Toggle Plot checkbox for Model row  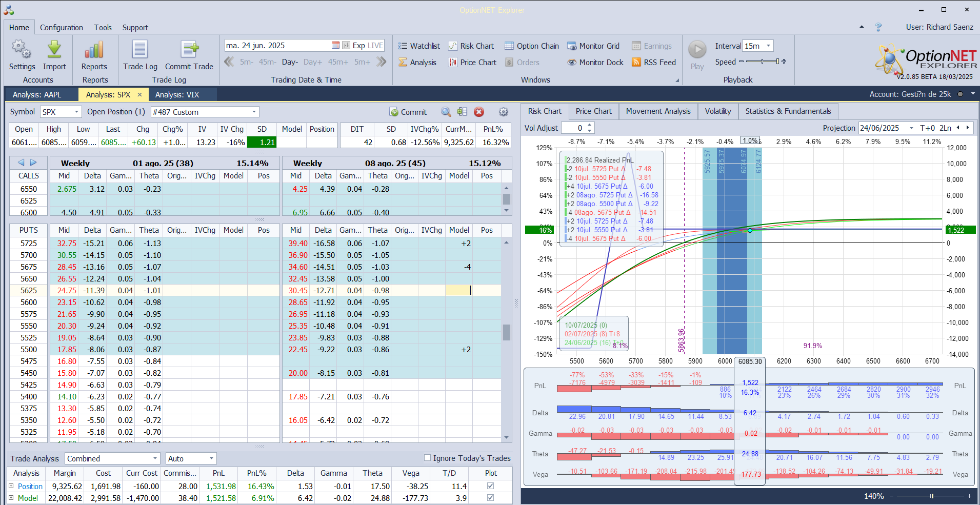pyautogui.click(x=491, y=498)
